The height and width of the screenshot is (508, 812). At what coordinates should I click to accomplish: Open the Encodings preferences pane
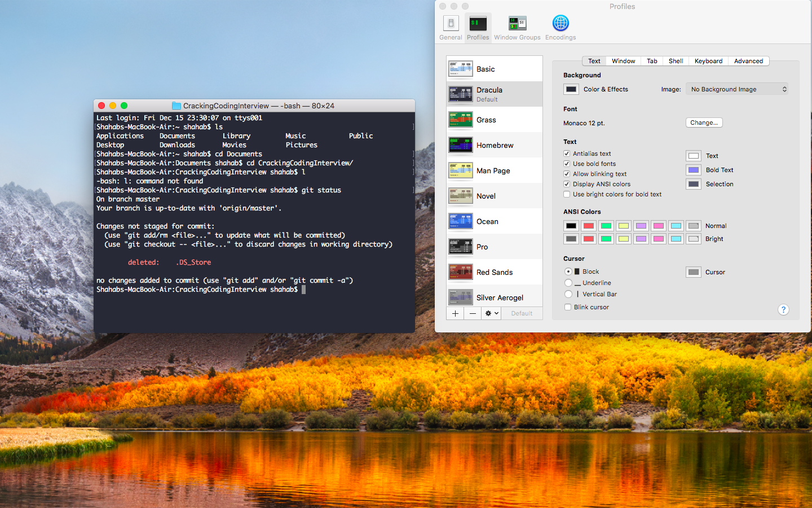(561, 28)
